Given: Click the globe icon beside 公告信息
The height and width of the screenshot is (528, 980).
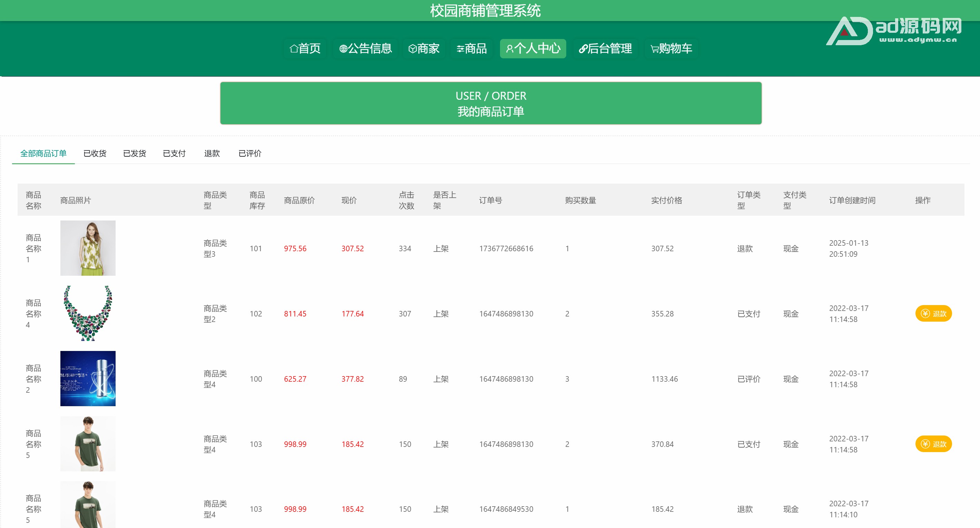Looking at the screenshot, I should 343,49.
